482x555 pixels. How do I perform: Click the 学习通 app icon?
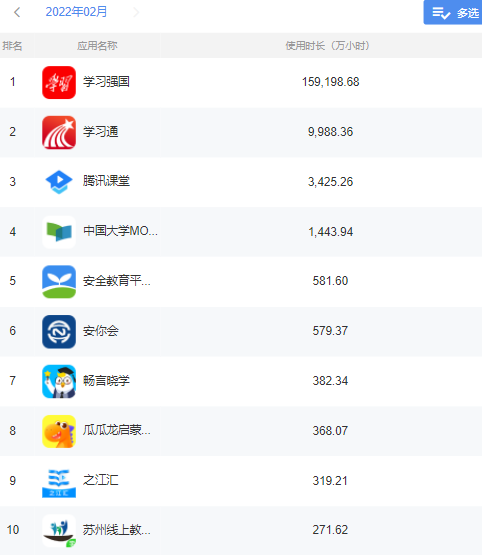point(59,132)
